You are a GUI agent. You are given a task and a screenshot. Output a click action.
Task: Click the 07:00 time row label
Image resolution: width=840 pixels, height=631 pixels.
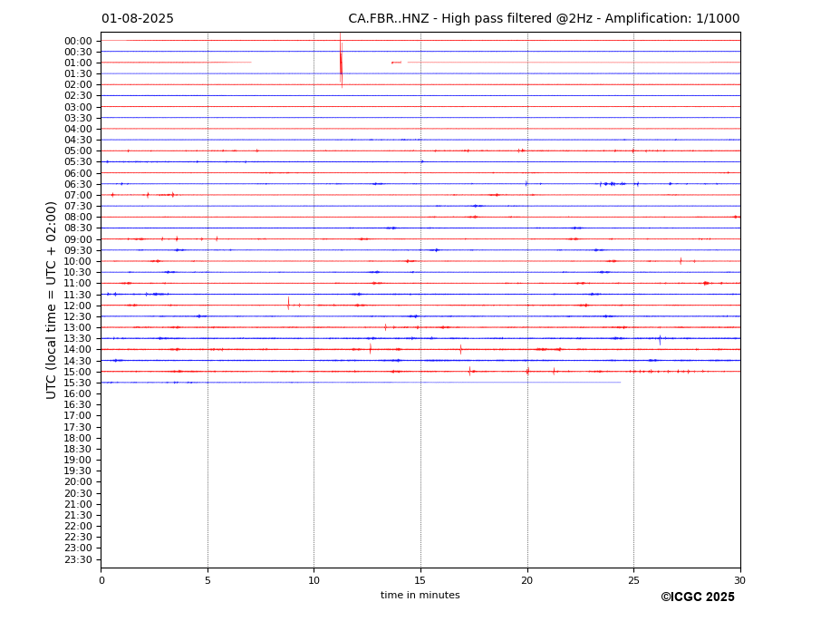click(x=78, y=195)
